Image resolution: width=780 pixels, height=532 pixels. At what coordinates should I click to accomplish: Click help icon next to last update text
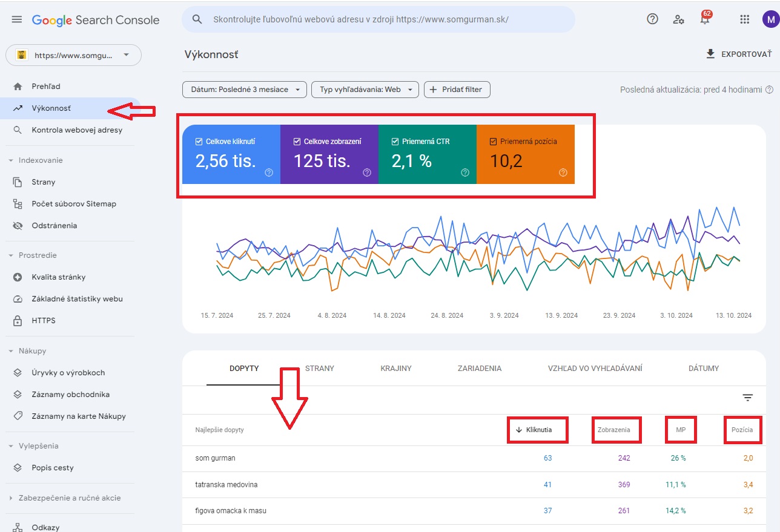point(769,90)
